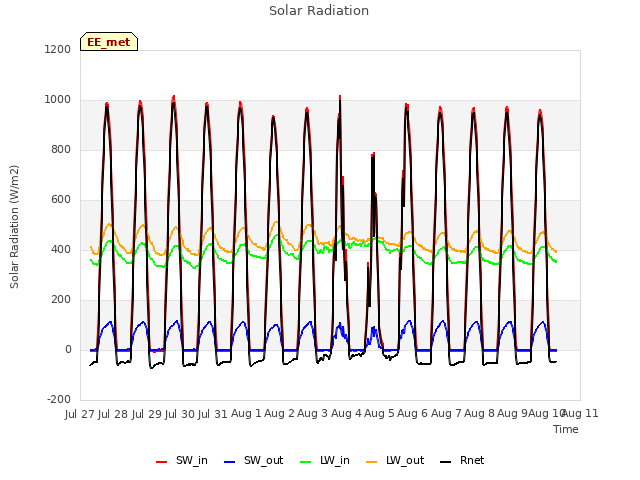Viewport: 640px width, 480px height.
Task: Click the 200 y-axis tick label
Action: pos(61,300)
